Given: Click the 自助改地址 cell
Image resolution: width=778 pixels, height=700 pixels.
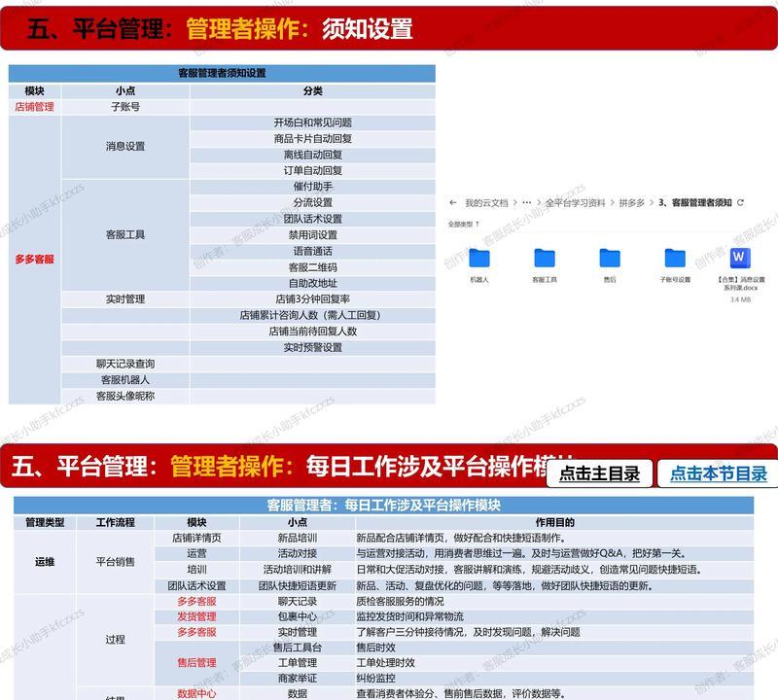Looking at the screenshot, I should [x=312, y=283].
